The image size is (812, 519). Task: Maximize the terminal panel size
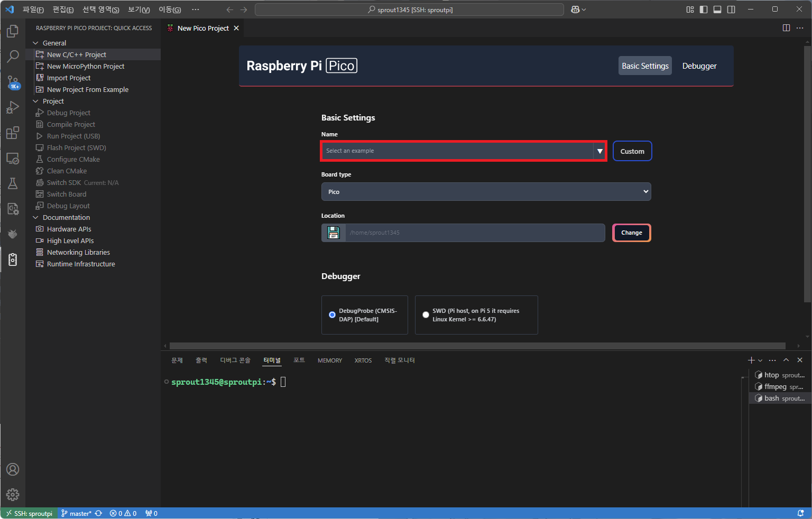[x=786, y=360]
